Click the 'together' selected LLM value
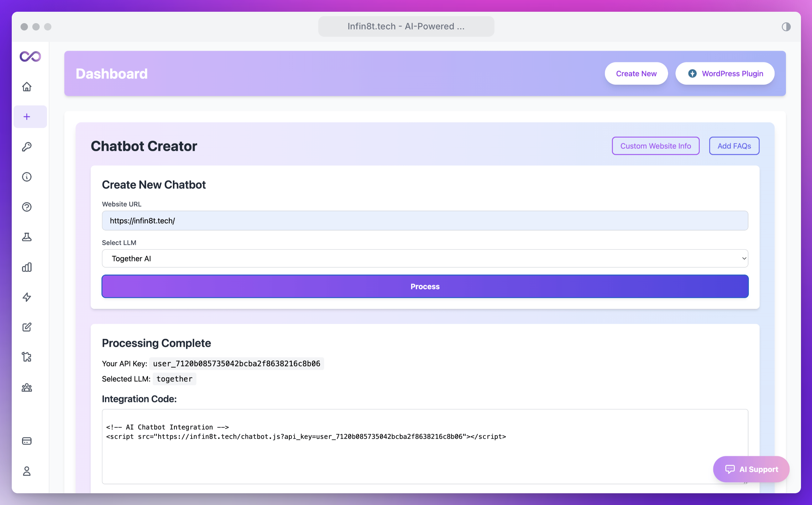Image resolution: width=812 pixels, height=505 pixels. click(174, 379)
